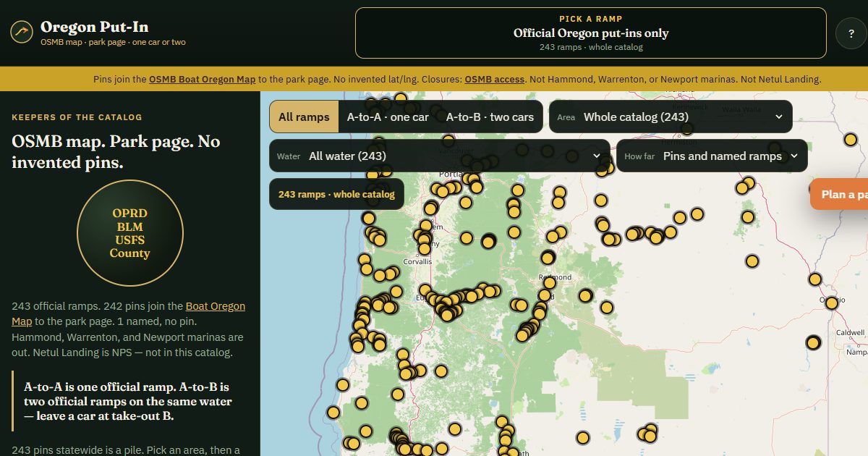Viewport: 868px width, 456px height.
Task: Switch to A-to-B two cars filter
Action: (x=490, y=117)
